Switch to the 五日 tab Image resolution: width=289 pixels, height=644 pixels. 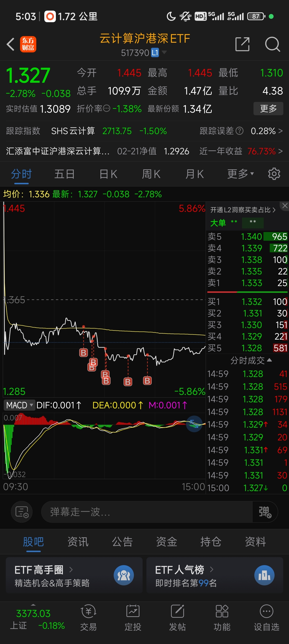point(65,174)
